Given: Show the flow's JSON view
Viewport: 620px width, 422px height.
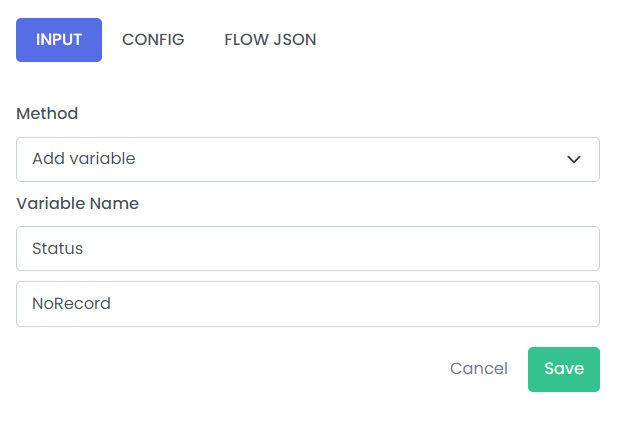Looking at the screenshot, I should 270,40.
